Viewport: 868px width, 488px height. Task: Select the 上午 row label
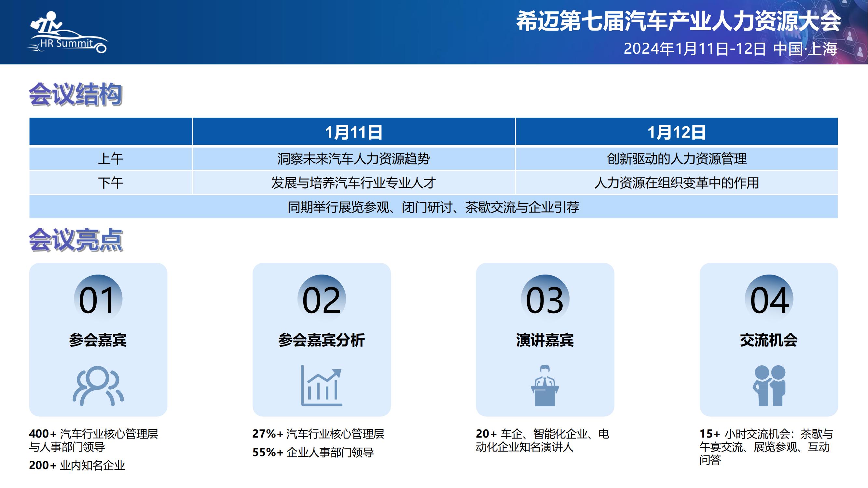[111, 159]
